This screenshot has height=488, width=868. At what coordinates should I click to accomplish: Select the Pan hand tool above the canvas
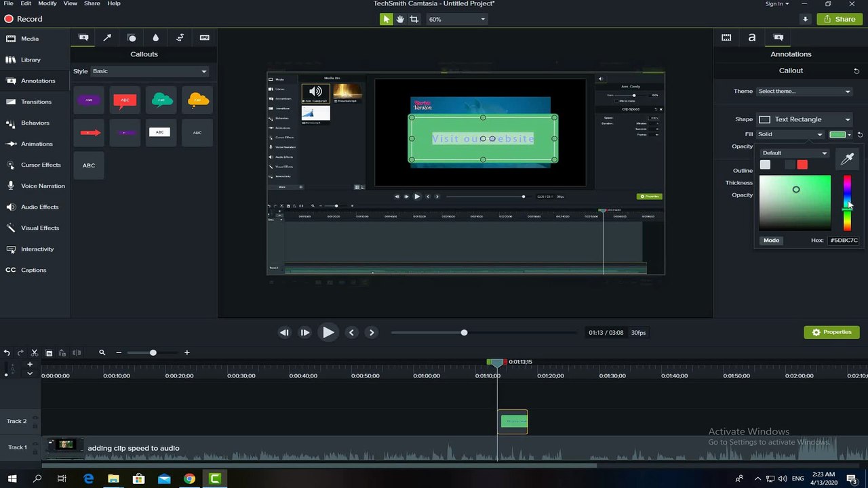click(400, 19)
